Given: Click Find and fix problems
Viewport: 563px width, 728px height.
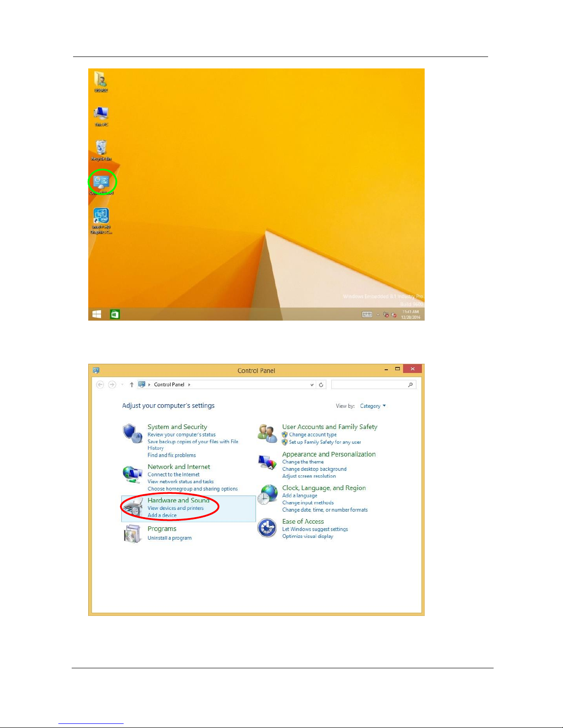Looking at the screenshot, I should (171, 455).
